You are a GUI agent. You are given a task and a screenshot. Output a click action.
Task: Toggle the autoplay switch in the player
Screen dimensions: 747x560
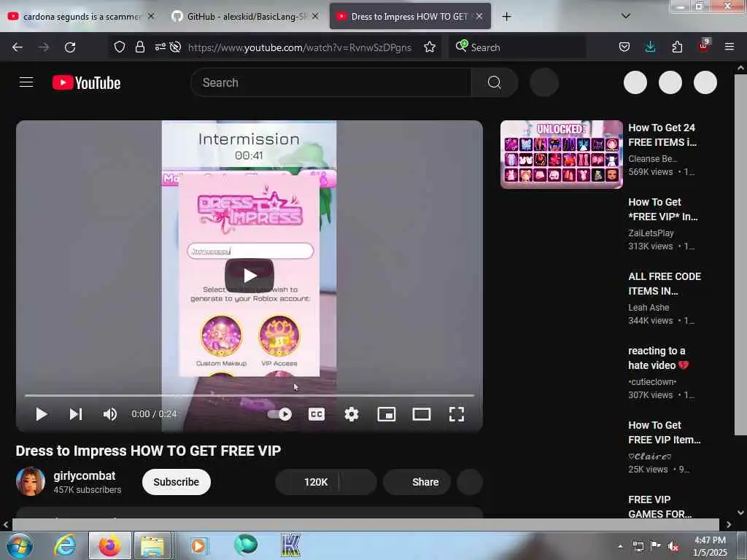click(279, 414)
